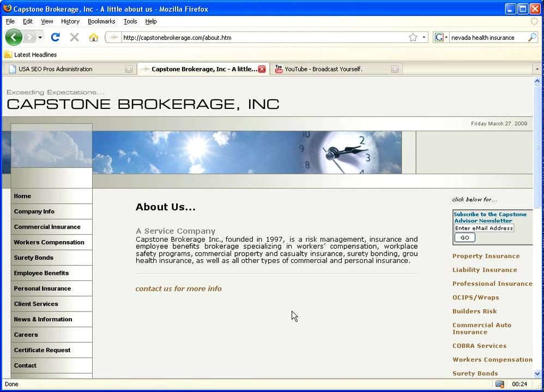Go to the Home page icon

[x=93, y=37]
